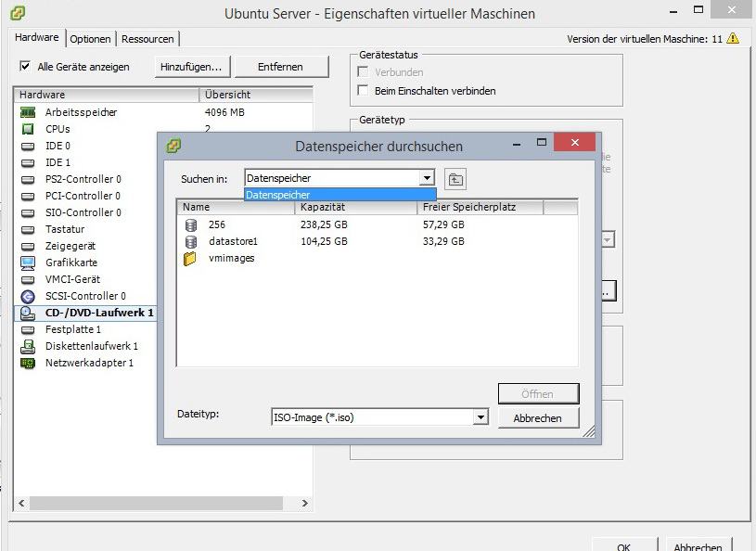The image size is (756, 551).
Task: Click the IDE 0 device icon
Action: 28,146
